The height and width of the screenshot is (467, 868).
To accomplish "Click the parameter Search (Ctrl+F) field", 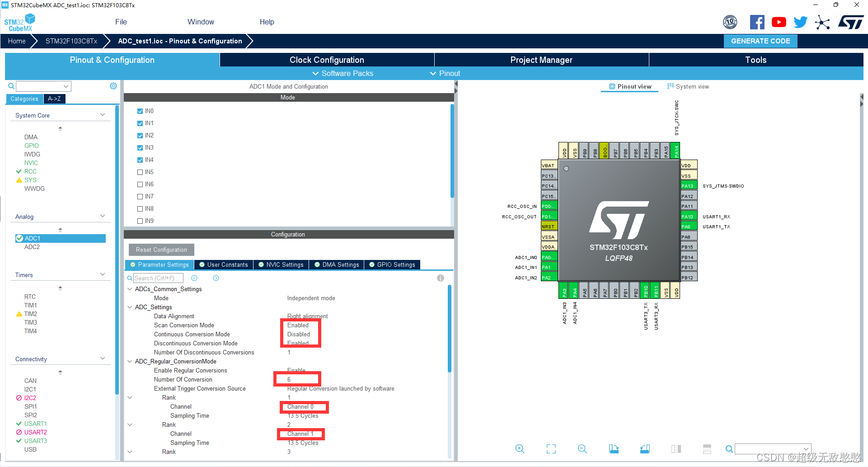I will [158, 278].
